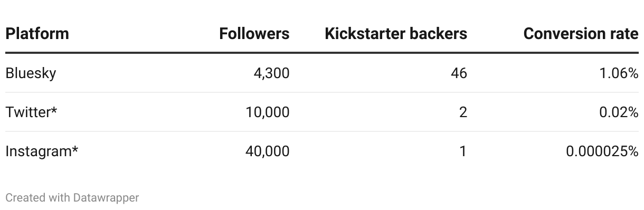Click the Followers column header
This screenshot has height=210, width=644.
[254, 34]
